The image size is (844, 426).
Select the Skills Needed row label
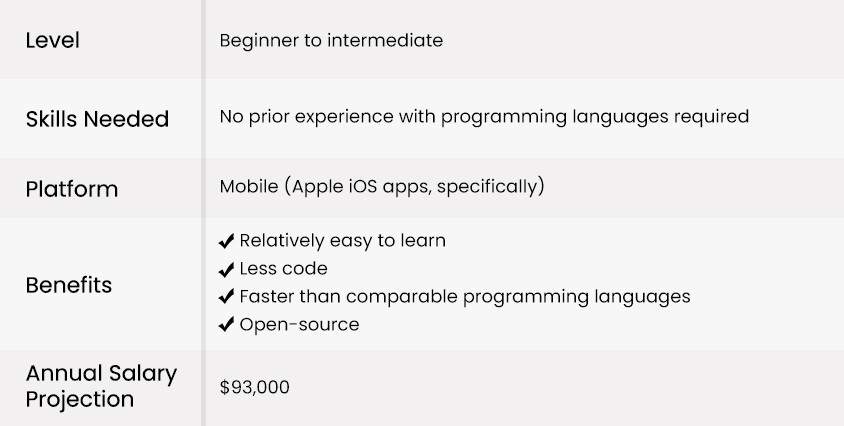pyautogui.click(x=97, y=119)
